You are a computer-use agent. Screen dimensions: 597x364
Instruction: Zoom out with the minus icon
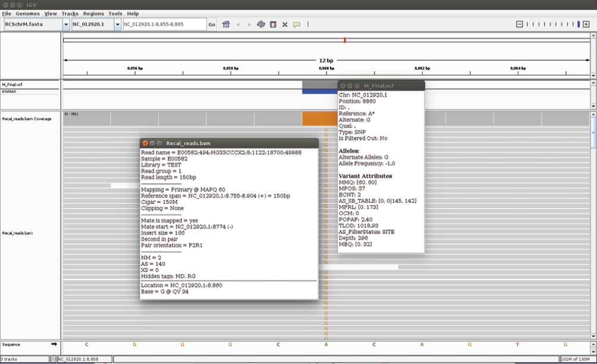(x=519, y=24)
